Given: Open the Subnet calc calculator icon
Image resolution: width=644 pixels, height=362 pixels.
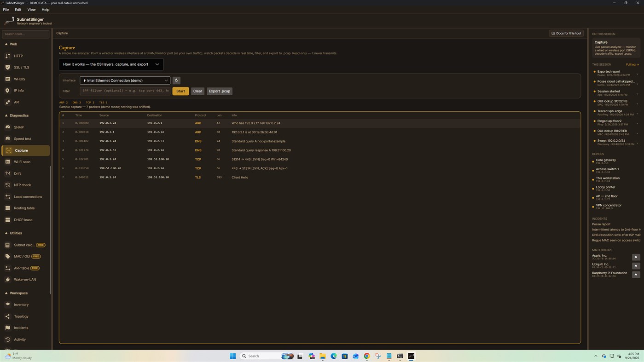Looking at the screenshot, I should point(8,245).
